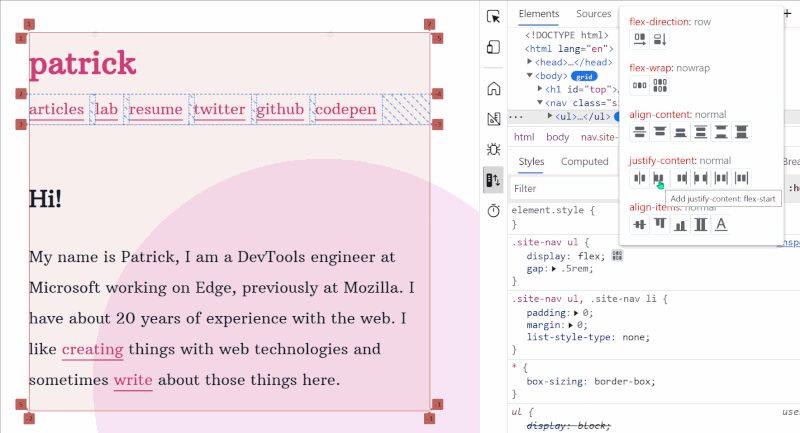
Task: Set flex-wrap to wrap icon
Action: click(x=659, y=85)
